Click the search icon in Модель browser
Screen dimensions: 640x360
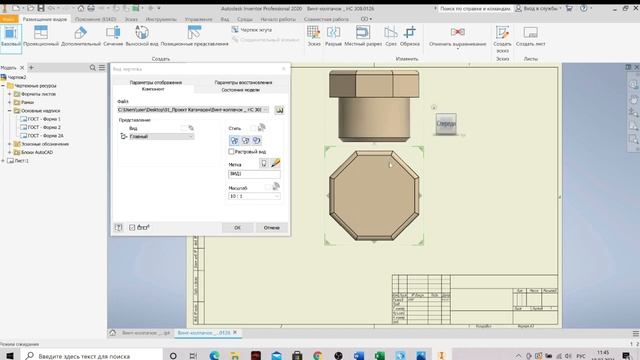[93, 68]
